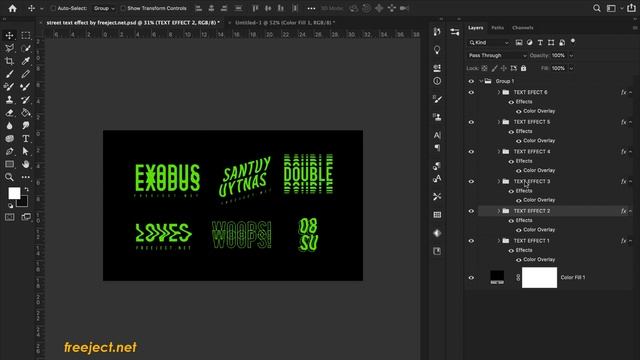The image size is (640, 360).
Task: Select the Hand tool
Action: click(26, 164)
